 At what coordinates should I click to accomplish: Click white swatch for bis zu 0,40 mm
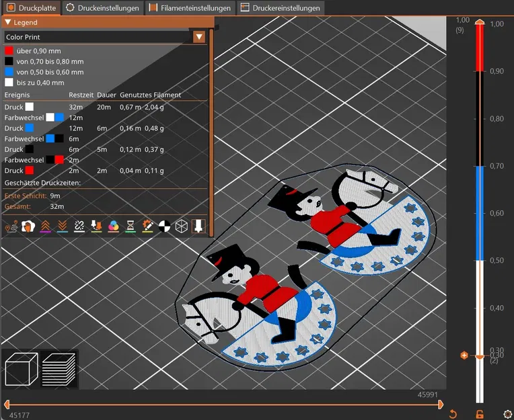9,82
